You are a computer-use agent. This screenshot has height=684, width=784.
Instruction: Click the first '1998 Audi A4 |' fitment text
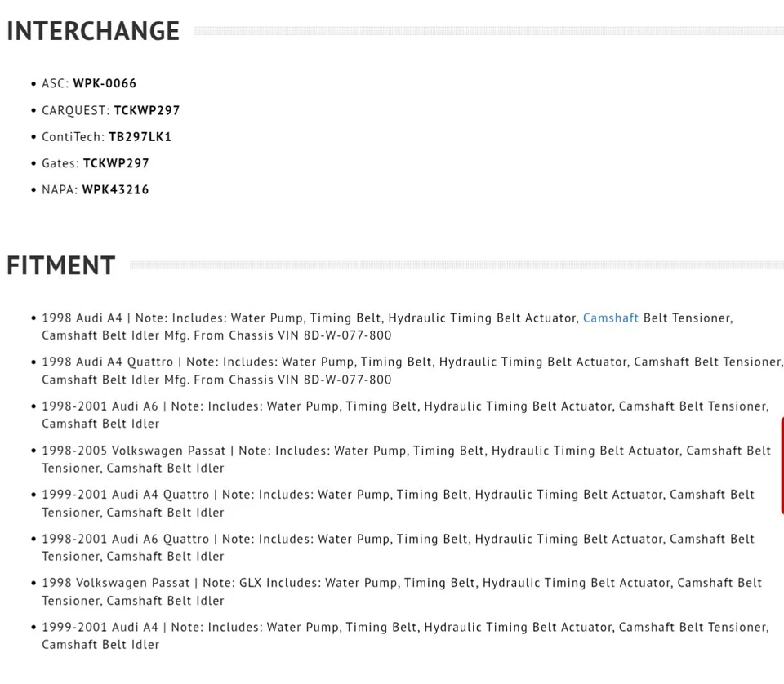[82, 318]
